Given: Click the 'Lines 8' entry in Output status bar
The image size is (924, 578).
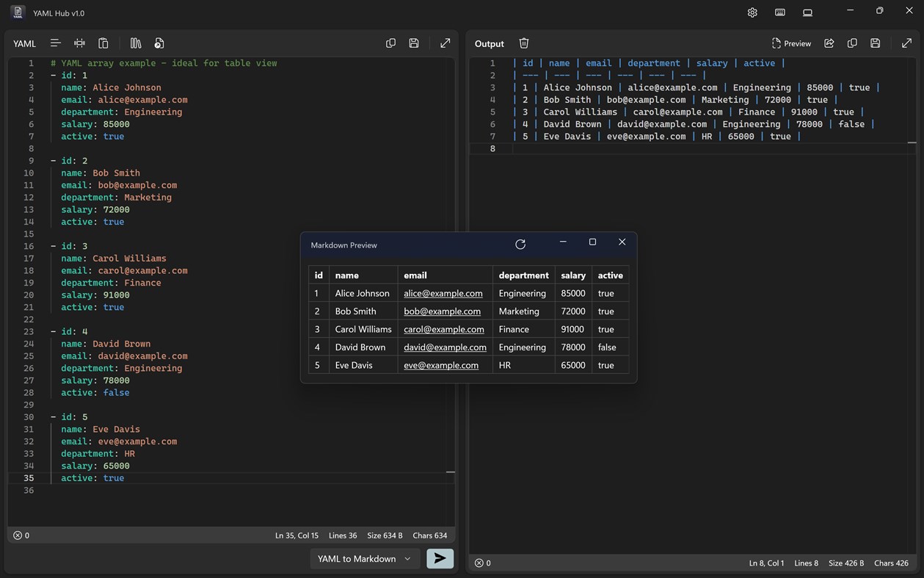Looking at the screenshot, I should click(x=806, y=563).
